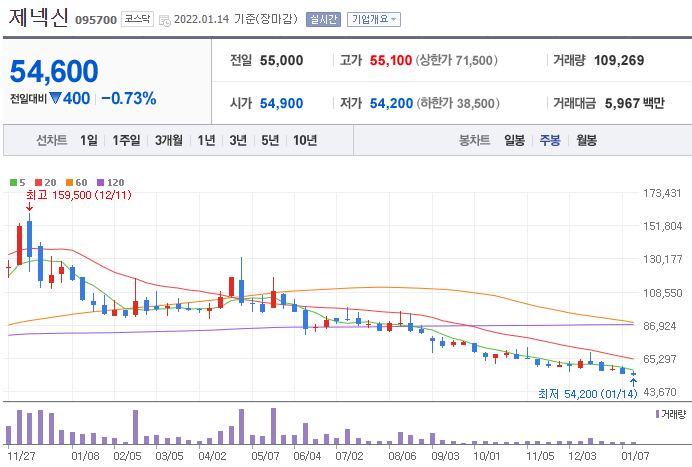Screen dimensions: 692x467
Task: Click the 173,431 price axis label
Action: coord(662,193)
